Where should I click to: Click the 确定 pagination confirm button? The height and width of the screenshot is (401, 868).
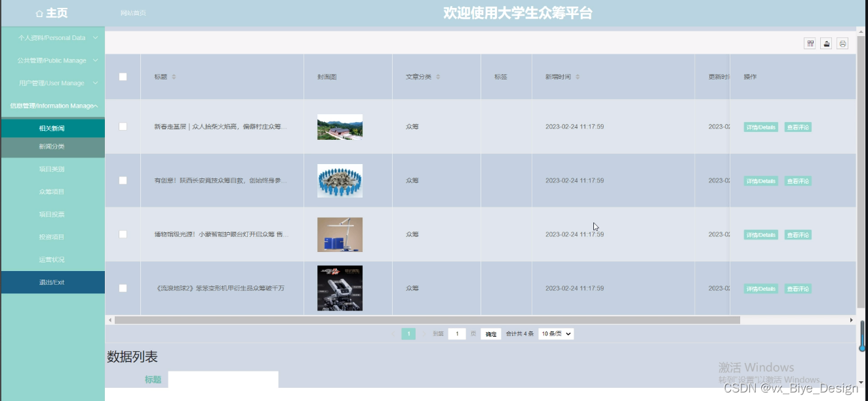point(491,334)
